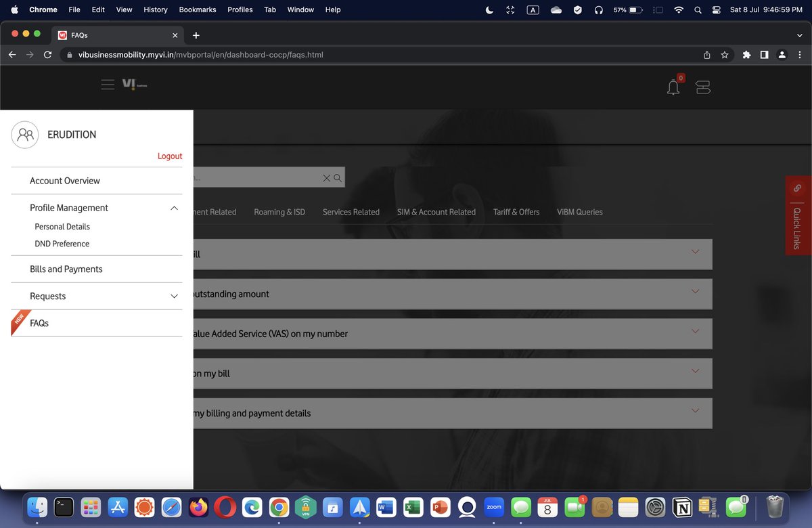812x528 pixels.
Task: Click the Chrome address bar URL
Action: [201, 55]
